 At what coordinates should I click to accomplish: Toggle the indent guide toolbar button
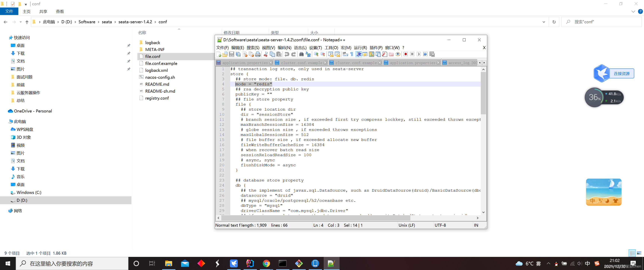point(359,54)
